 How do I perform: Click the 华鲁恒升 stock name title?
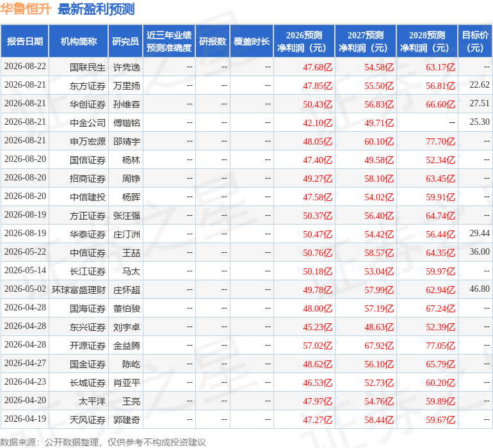[x=26, y=9]
